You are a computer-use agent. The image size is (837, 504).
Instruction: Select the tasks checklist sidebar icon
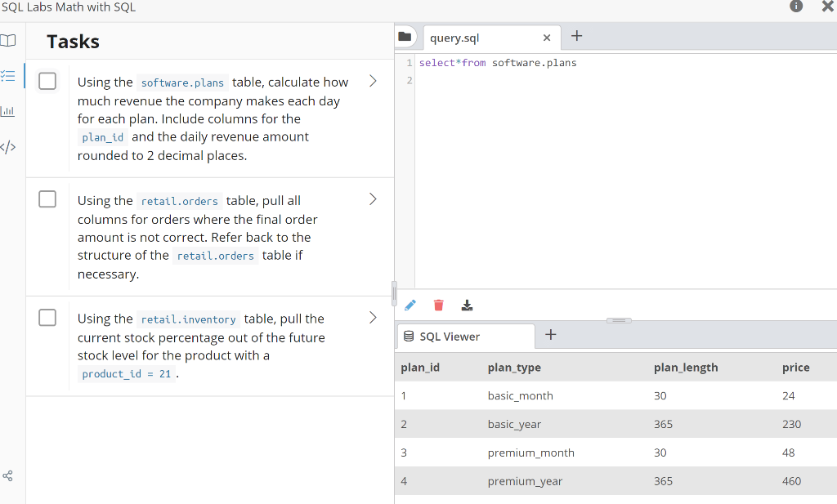click(x=7, y=76)
